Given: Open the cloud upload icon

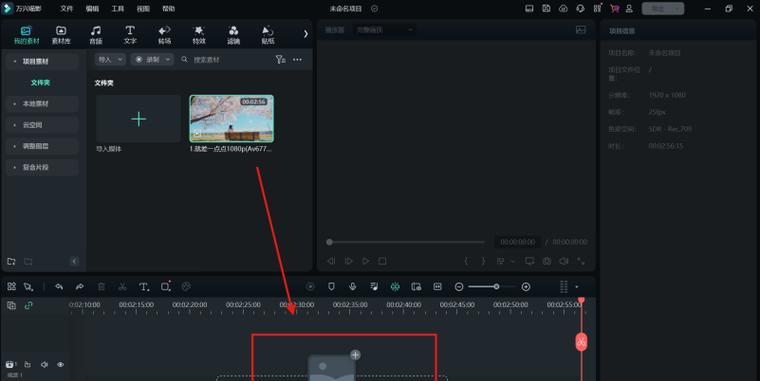Looking at the screenshot, I should [x=563, y=9].
